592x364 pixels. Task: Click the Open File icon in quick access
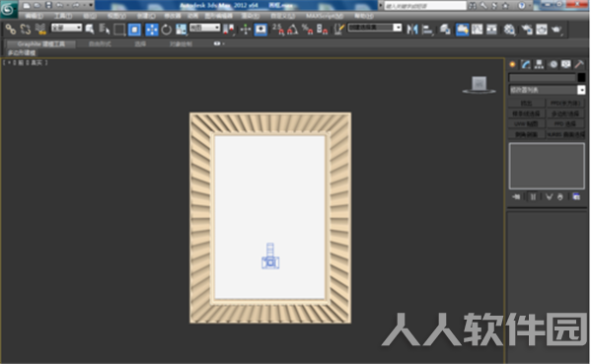(x=37, y=5)
